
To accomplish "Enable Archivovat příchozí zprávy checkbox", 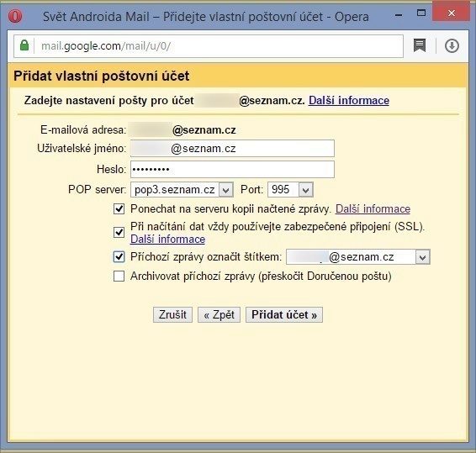I will [x=119, y=277].
